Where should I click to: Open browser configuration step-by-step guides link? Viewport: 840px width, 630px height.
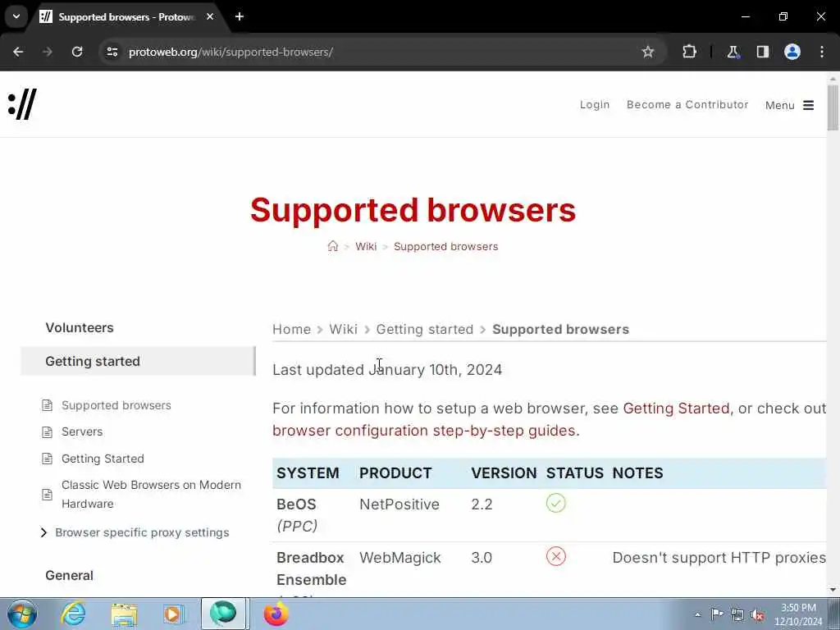(x=424, y=431)
